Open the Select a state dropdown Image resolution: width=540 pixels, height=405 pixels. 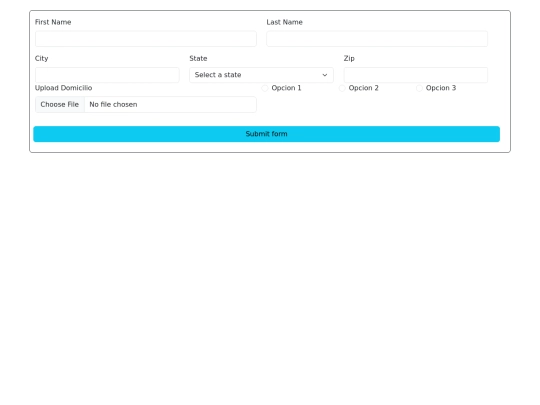(x=261, y=75)
